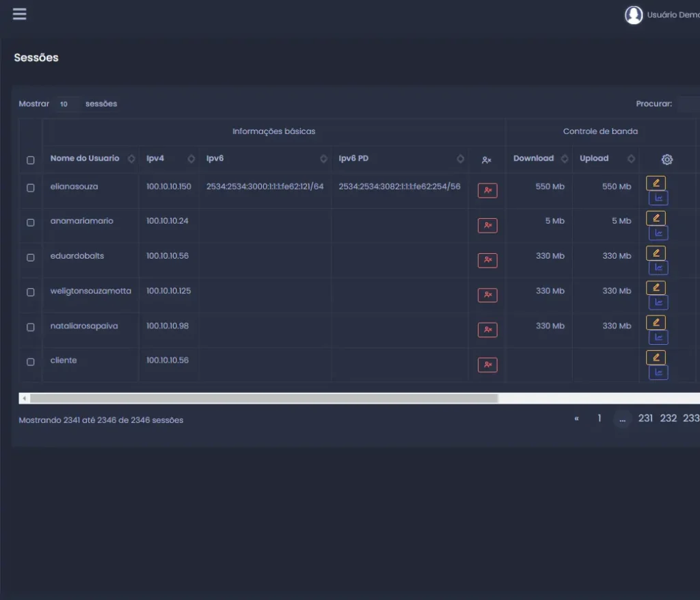
Task: Open the Mostrar sessions count dropdown
Action: 67,104
